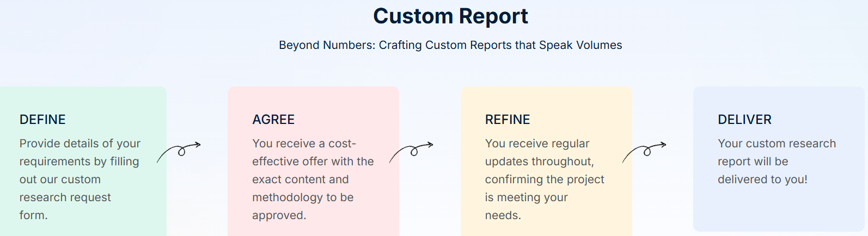Select the AGREE step heading
Viewport: 868px width, 236px height.
273,120
